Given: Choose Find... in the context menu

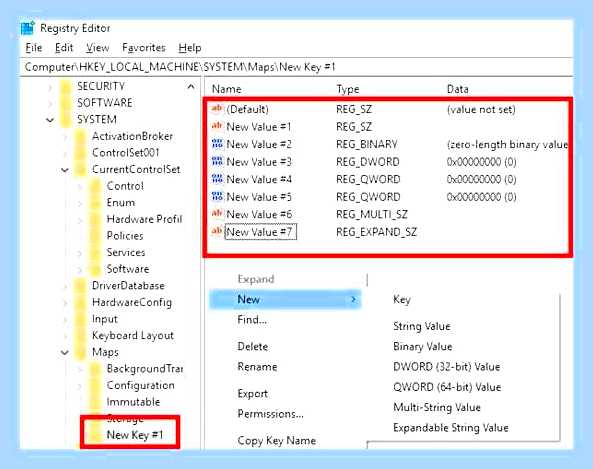Looking at the screenshot, I should pyautogui.click(x=252, y=320).
